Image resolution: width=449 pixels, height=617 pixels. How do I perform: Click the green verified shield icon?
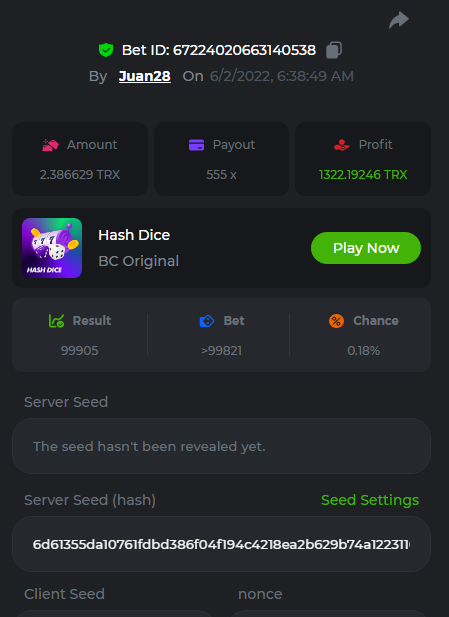106,50
